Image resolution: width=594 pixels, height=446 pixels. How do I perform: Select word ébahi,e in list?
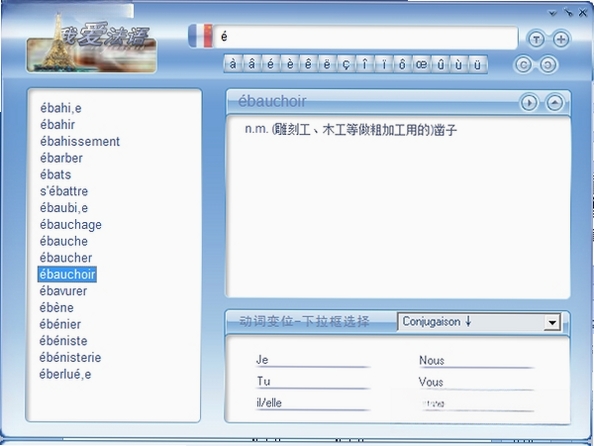pyautogui.click(x=61, y=108)
